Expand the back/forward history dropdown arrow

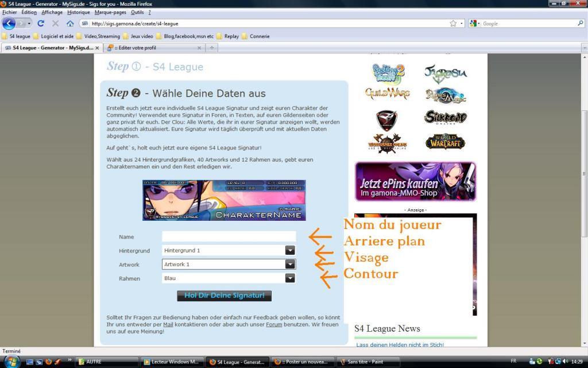[x=29, y=23]
